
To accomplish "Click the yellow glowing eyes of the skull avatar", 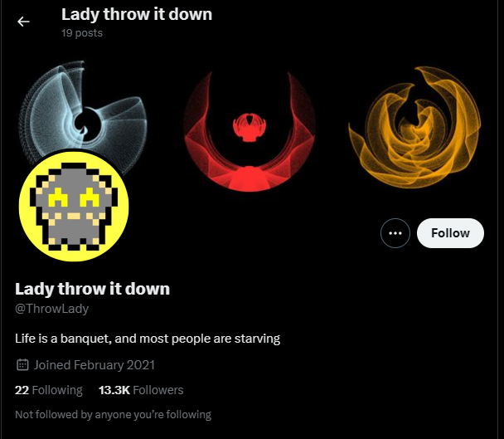I will 74,198.
